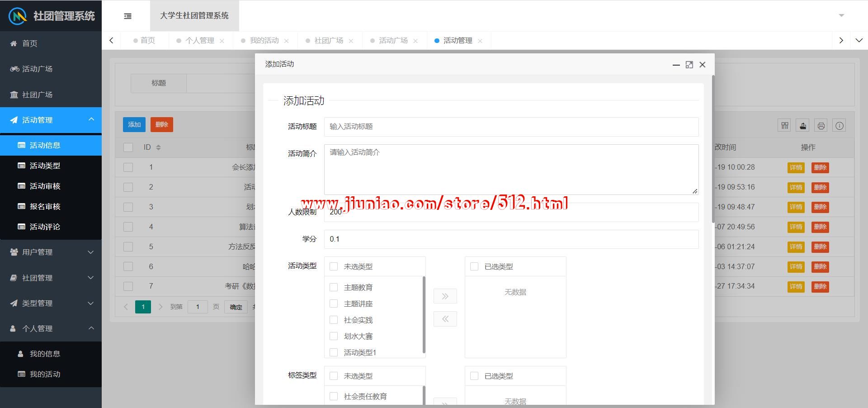This screenshot has height=408, width=868.
Task: Check the 主题教育 activity type
Action: (x=334, y=287)
